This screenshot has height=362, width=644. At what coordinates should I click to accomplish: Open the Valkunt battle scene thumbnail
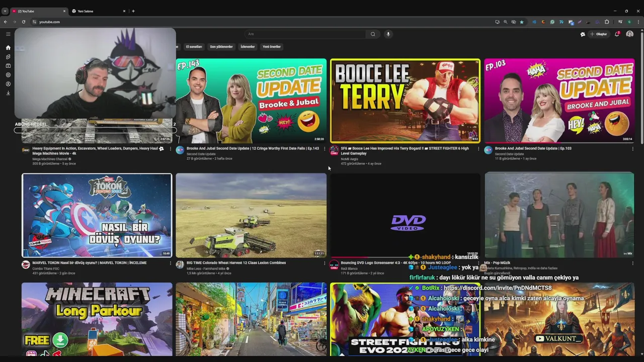coord(559,319)
